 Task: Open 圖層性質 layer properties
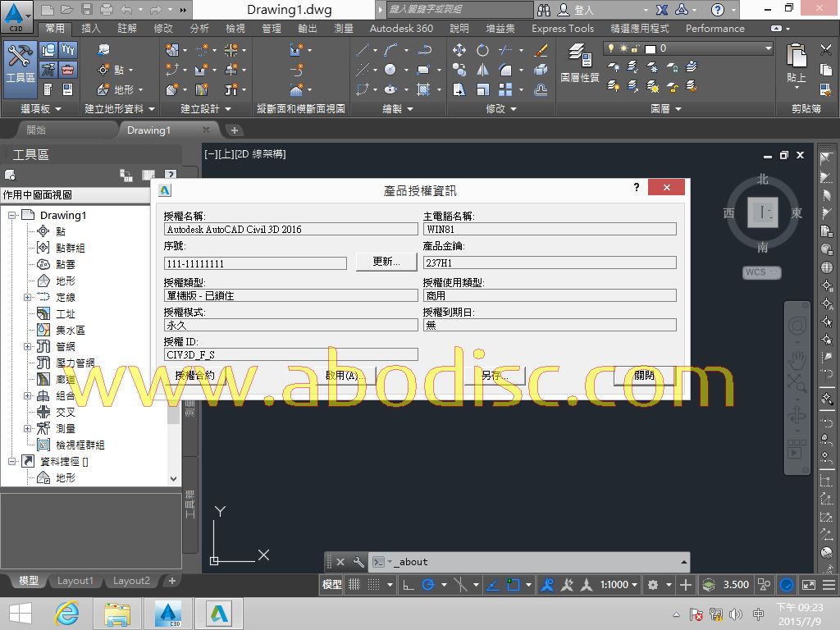tap(580, 63)
